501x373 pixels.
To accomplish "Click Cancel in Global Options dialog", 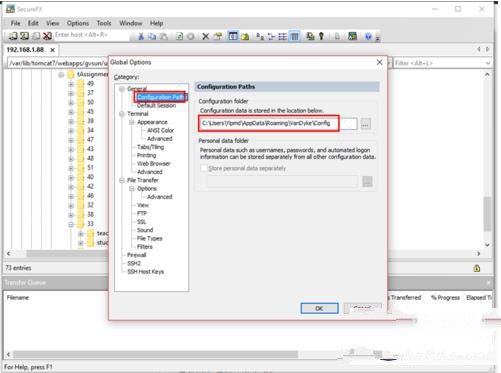I will pos(362,308).
